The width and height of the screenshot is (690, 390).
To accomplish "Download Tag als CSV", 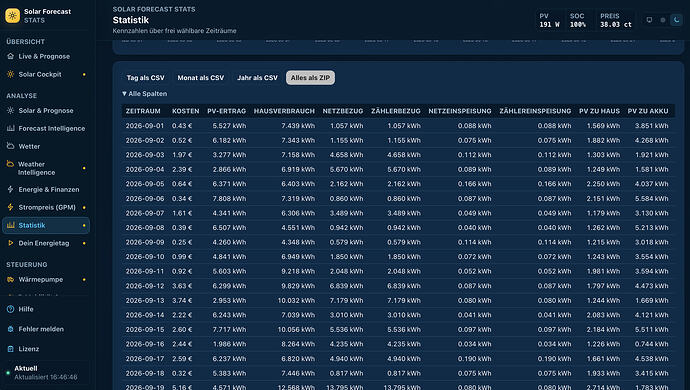I will pos(146,77).
